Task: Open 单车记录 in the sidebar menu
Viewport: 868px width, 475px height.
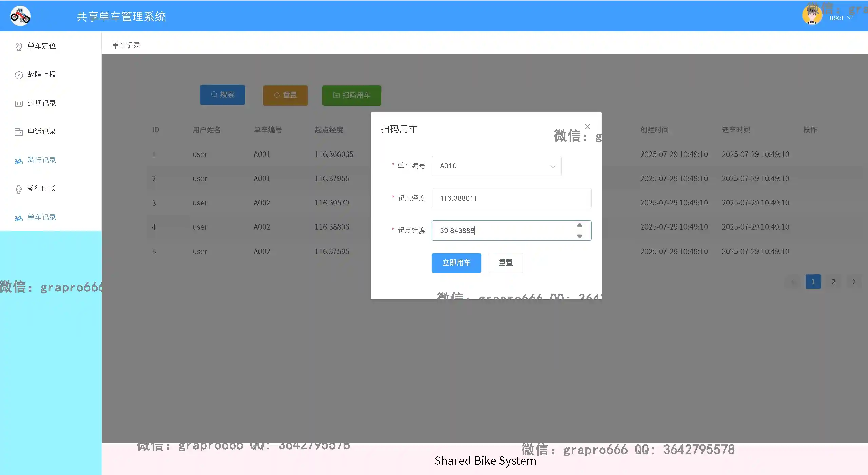Action: [42, 217]
